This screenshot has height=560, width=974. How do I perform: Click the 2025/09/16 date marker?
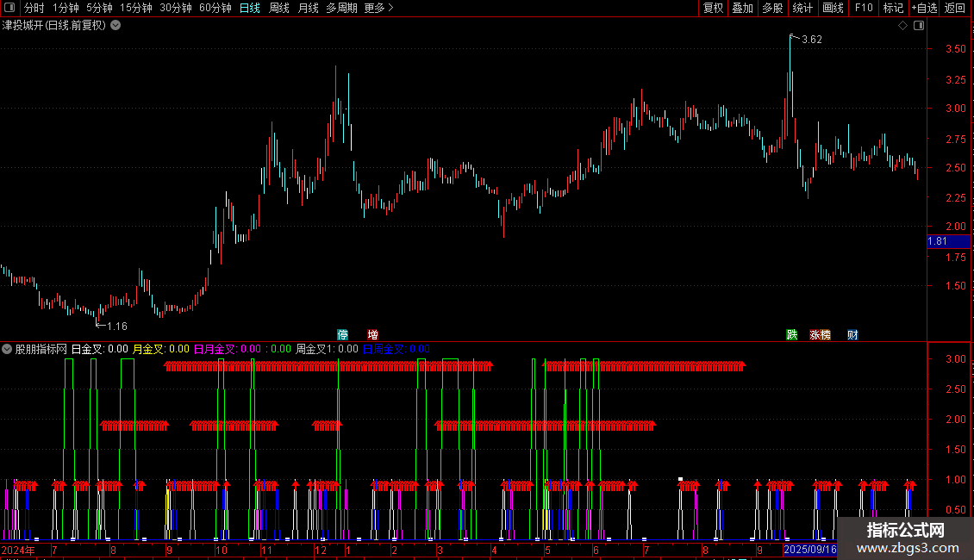[809, 550]
